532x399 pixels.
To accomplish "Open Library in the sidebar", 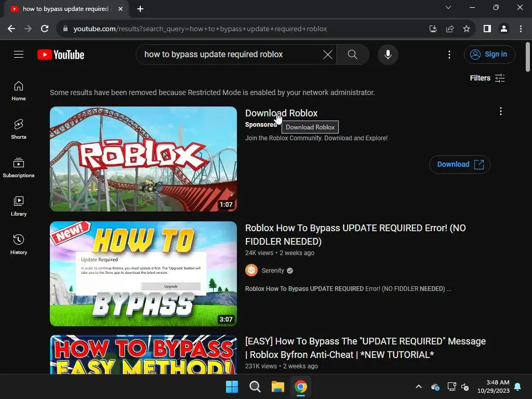I will [x=19, y=206].
